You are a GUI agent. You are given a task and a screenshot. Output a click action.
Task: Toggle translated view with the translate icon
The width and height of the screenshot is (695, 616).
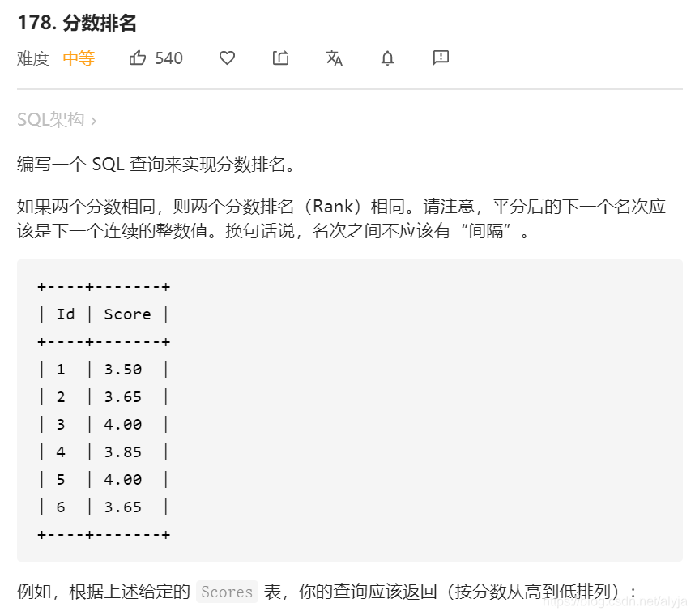point(334,58)
